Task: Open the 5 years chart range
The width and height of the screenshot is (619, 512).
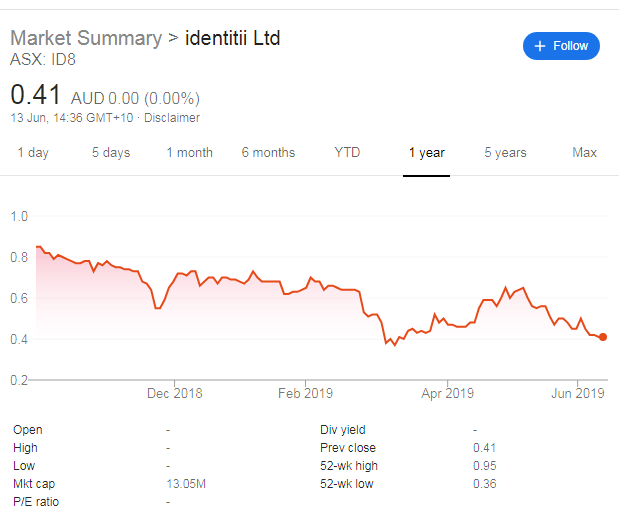Action: [505, 153]
